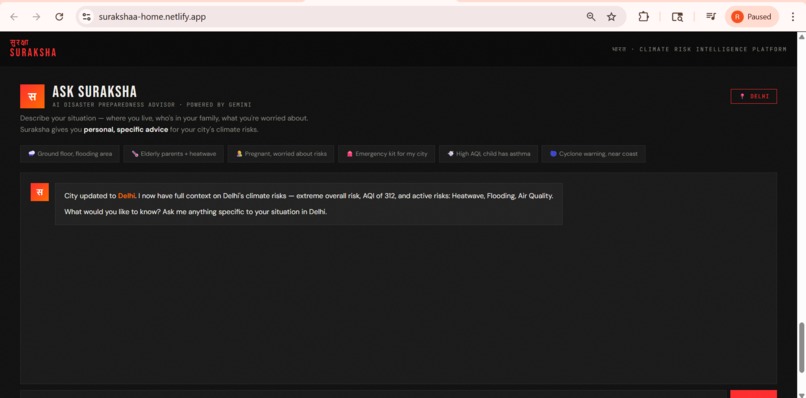Select Elderly parents + heatwave prompt
The image size is (806, 398).
coord(173,154)
